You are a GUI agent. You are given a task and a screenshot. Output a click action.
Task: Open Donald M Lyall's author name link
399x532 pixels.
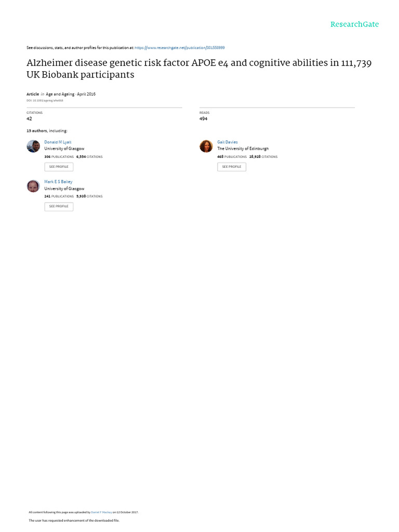click(x=58, y=142)
